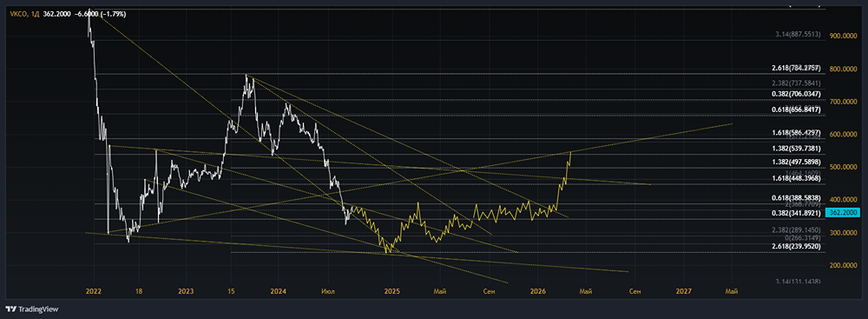868x319 pixels.
Task: Click the 2.618(784.2757) Fibonacci label
Action: tap(796, 69)
